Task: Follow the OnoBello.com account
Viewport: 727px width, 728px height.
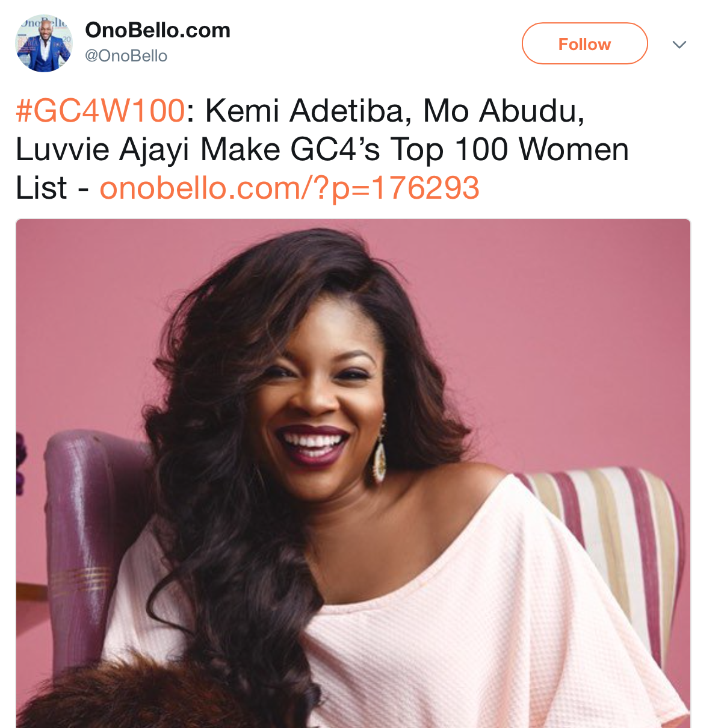Action: click(x=584, y=43)
